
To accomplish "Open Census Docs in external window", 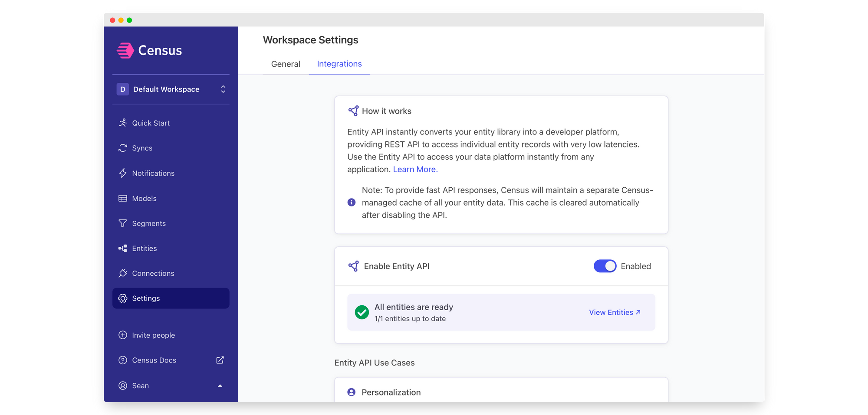I will point(220,360).
